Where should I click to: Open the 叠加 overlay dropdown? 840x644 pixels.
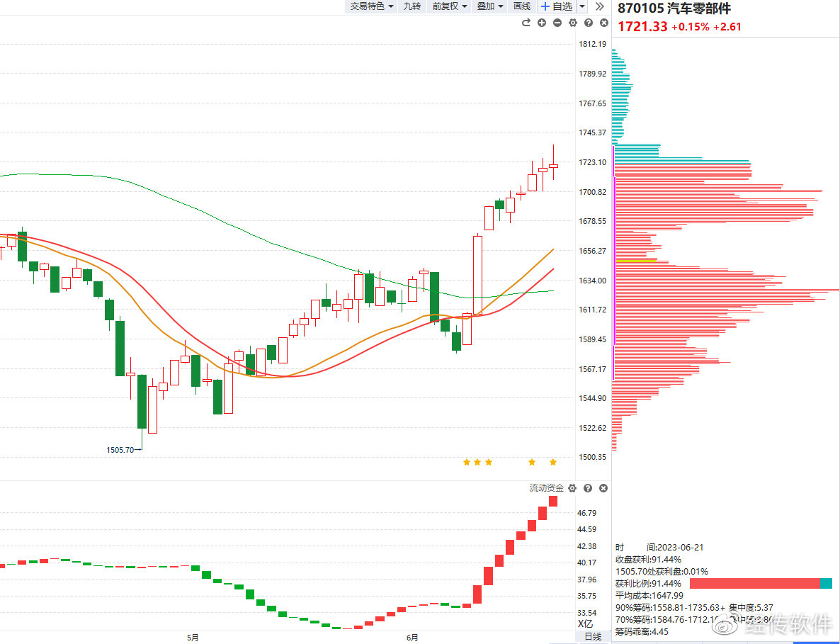pos(489,6)
